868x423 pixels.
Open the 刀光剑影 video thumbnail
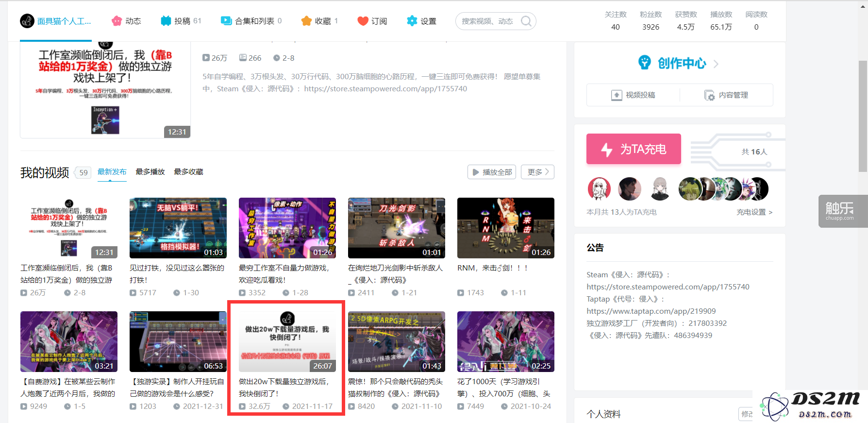coord(397,228)
